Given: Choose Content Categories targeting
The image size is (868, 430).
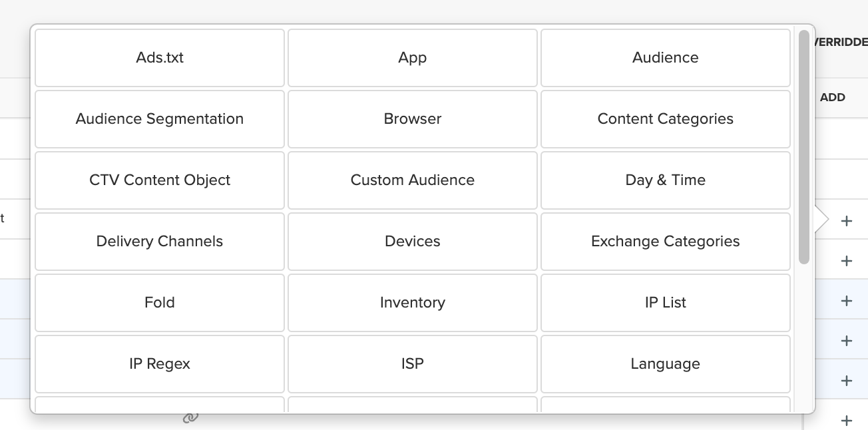Looking at the screenshot, I should point(666,119).
